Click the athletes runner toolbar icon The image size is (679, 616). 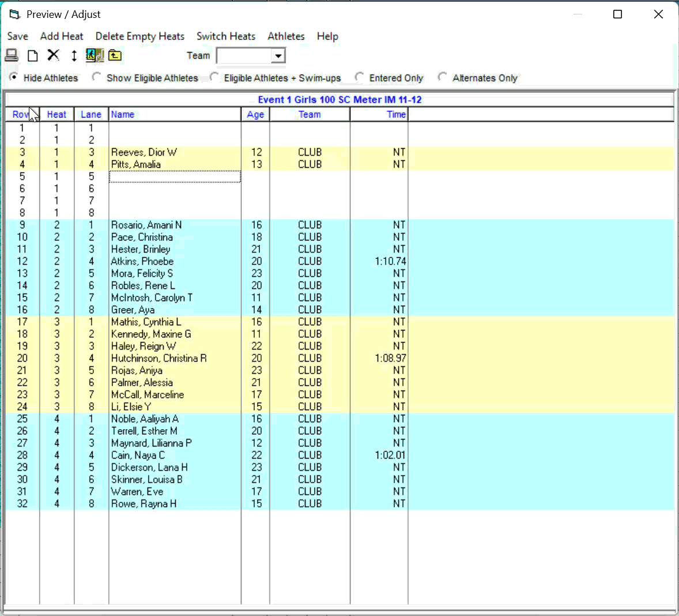[x=94, y=55]
